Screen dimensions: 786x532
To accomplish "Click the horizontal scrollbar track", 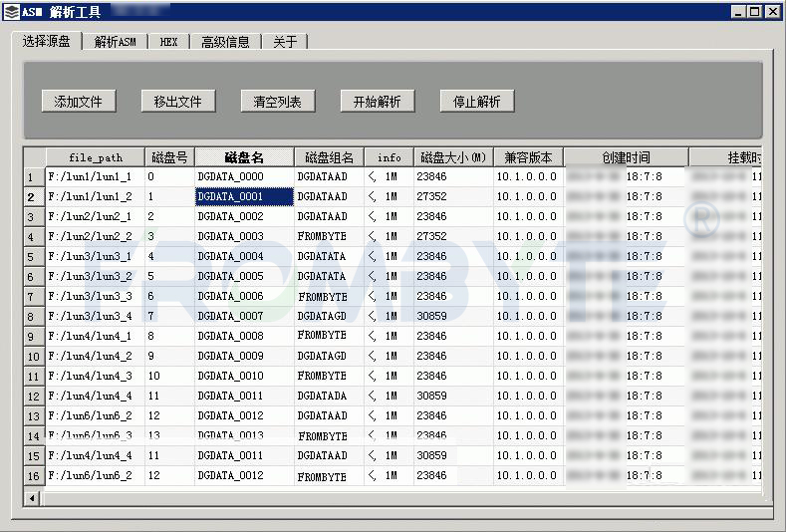I will click(403, 498).
